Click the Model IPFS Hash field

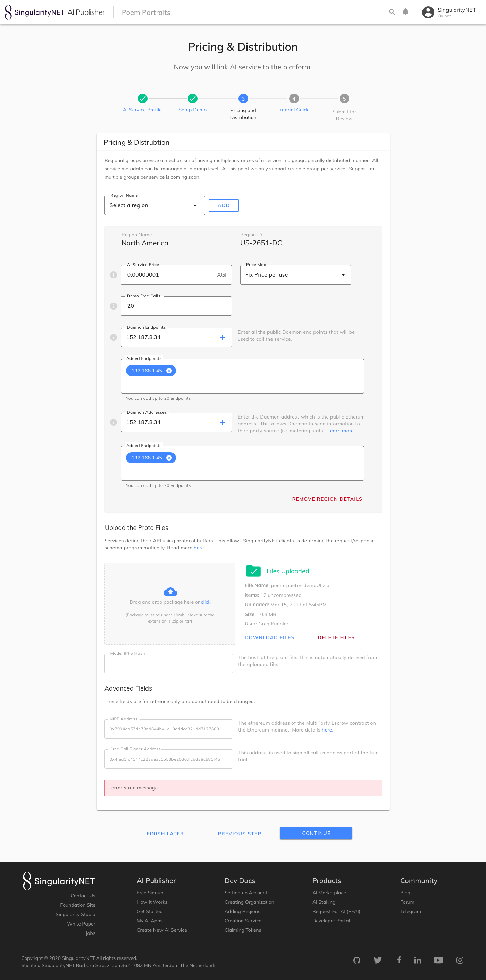(x=169, y=664)
